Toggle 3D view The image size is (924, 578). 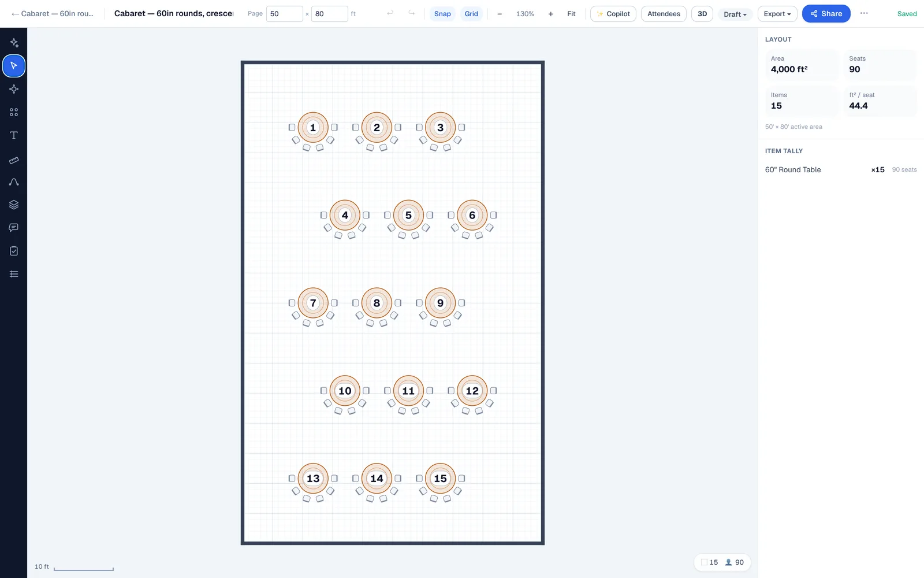click(x=702, y=14)
